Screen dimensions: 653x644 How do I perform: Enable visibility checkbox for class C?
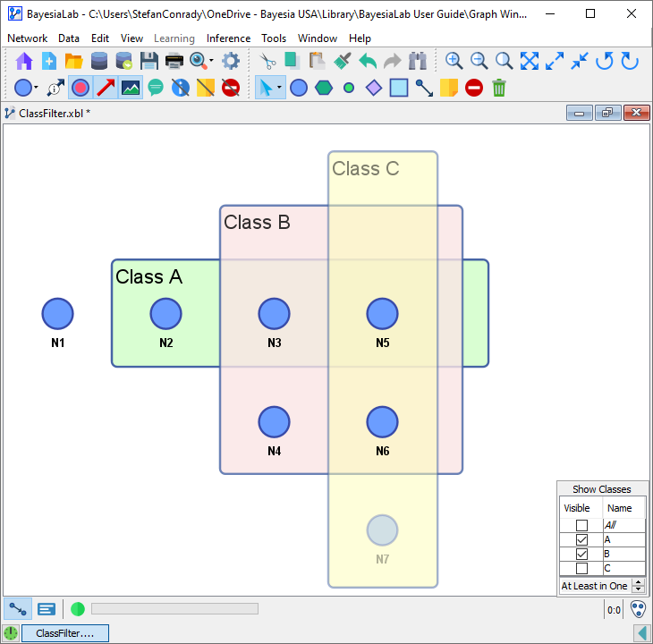coord(581,568)
